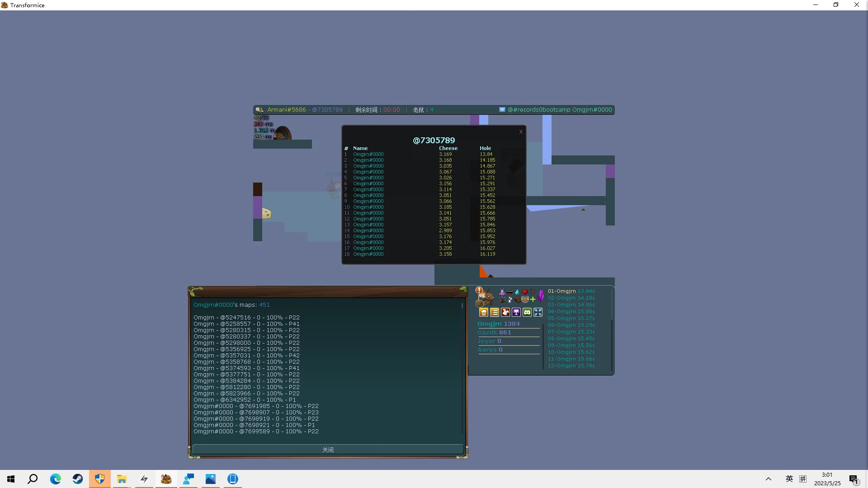Select Jeyer 0 in the player list
Image resolution: width=868 pixels, height=488 pixels.
point(489,341)
